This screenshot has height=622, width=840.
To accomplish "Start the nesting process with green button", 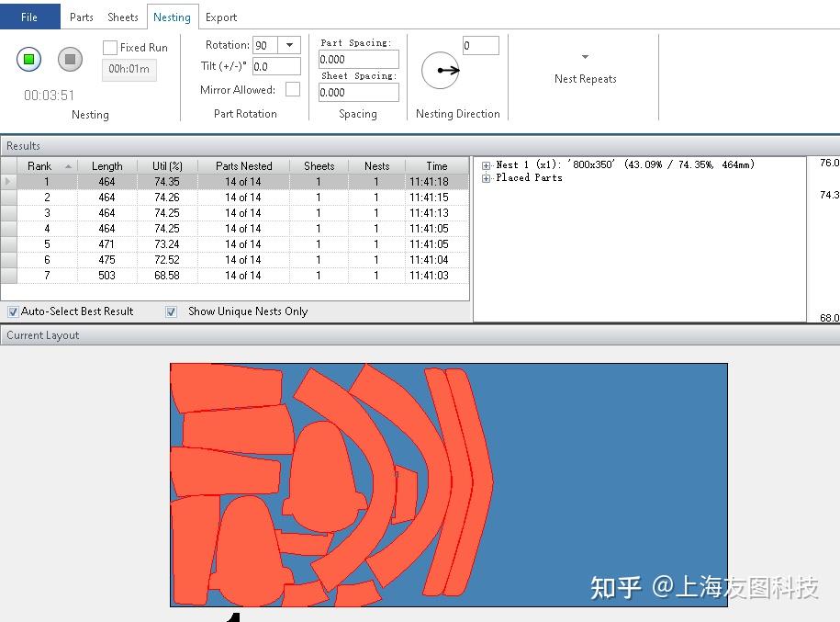I will [x=29, y=59].
